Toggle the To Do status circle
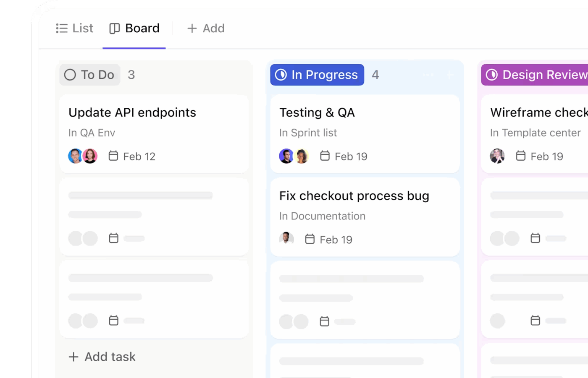This screenshot has height=378, width=588. click(70, 74)
